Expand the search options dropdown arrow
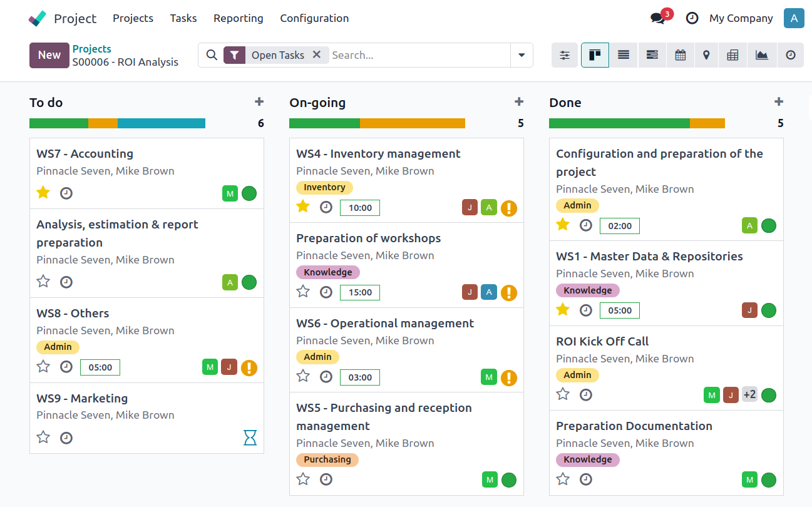The width and height of the screenshot is (812, 507). click(x=522, y=55)
